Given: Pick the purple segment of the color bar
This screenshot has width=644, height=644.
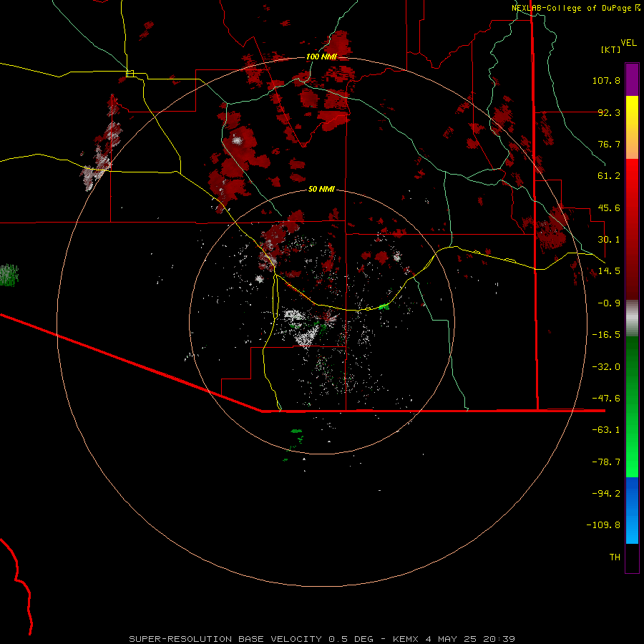Looking at the screenshot, I should pyautogui.click(x=632, y=79).
